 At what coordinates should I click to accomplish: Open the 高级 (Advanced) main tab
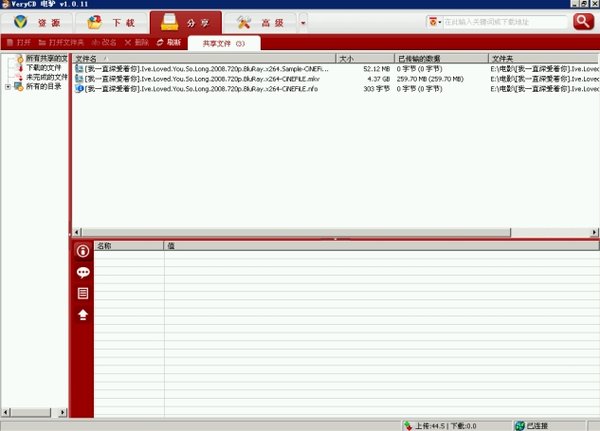(x=260, y=23)
